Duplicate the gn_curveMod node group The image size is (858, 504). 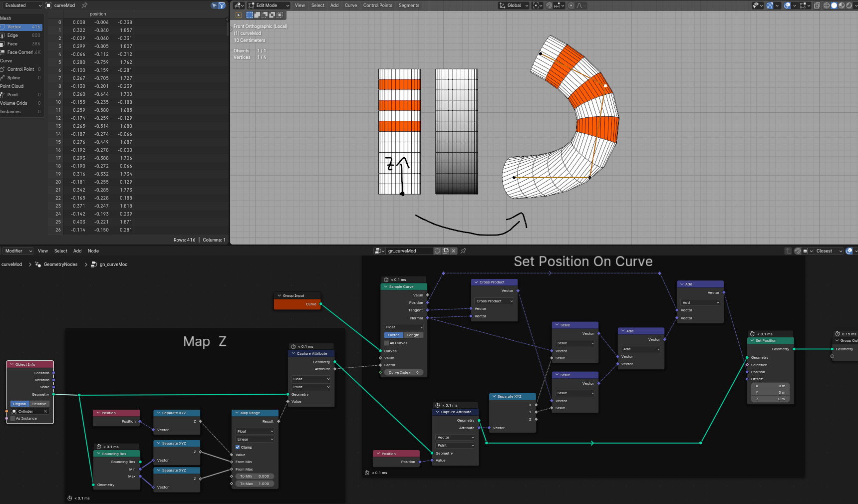coord(446,251)
